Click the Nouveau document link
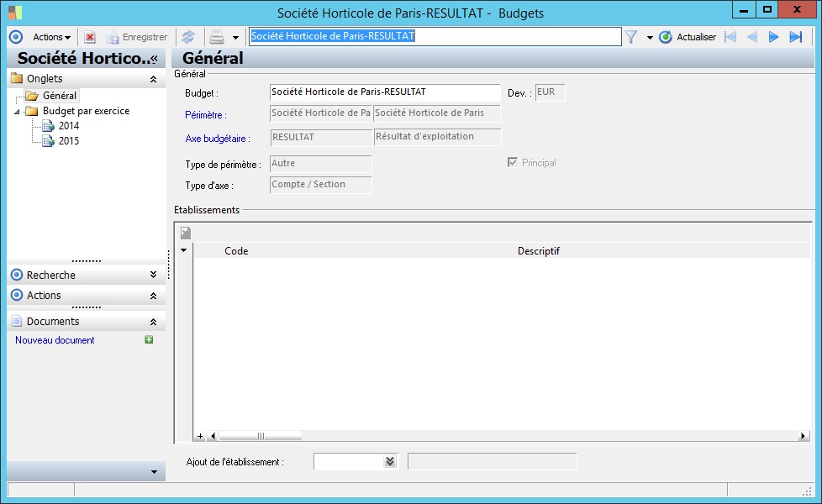 click(x=55, y=340)
